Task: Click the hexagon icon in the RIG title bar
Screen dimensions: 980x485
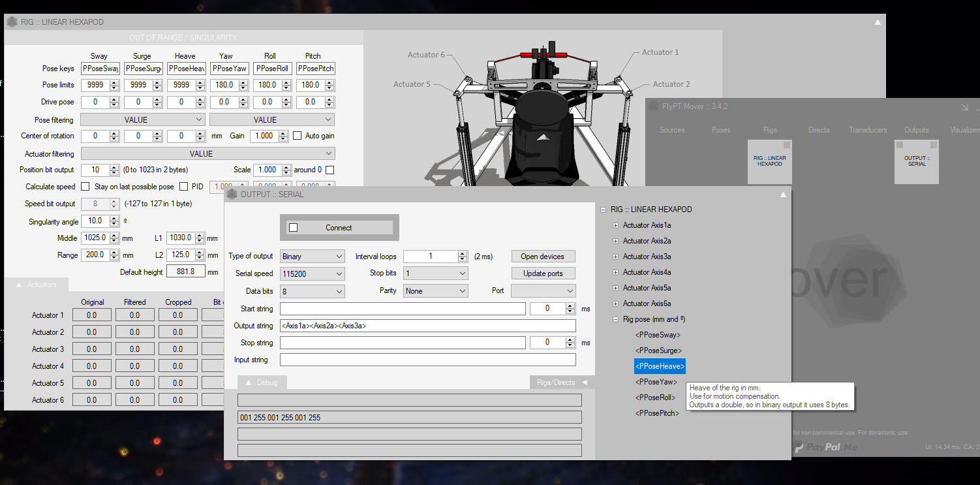Action: [x=12, y=22]
